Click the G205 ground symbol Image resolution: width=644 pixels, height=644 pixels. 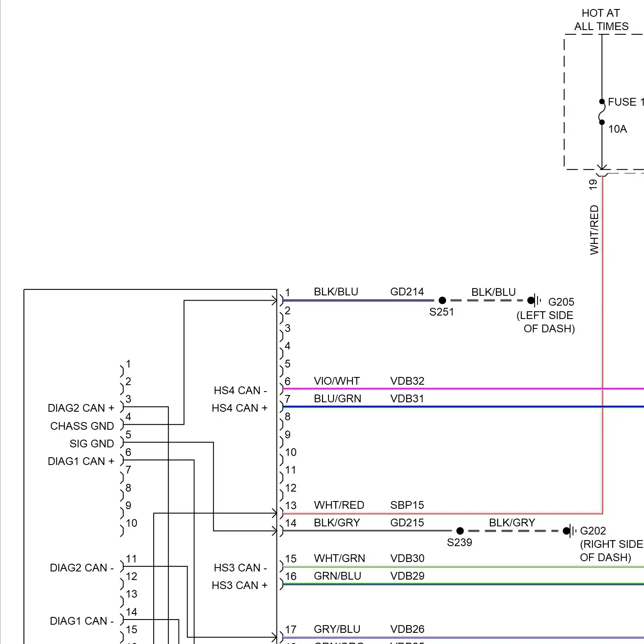(534, 301)
